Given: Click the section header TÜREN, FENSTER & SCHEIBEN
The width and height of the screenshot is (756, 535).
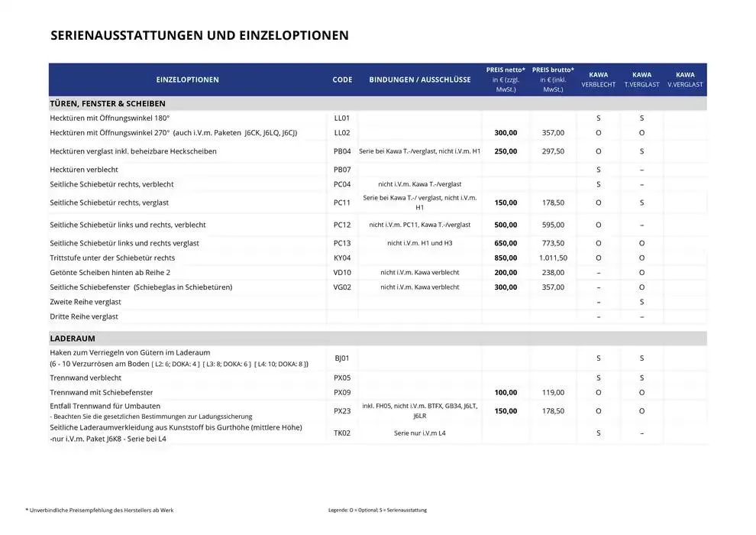Looking at the screenshot, I should (x=107, y=103).
